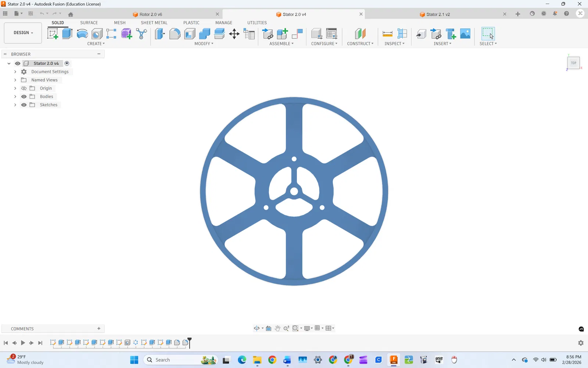The width and height of the screenshot is (588, 368).
Task: Switch to the Rotor 2.0 v6 document tab
Action: pos(151,14)
